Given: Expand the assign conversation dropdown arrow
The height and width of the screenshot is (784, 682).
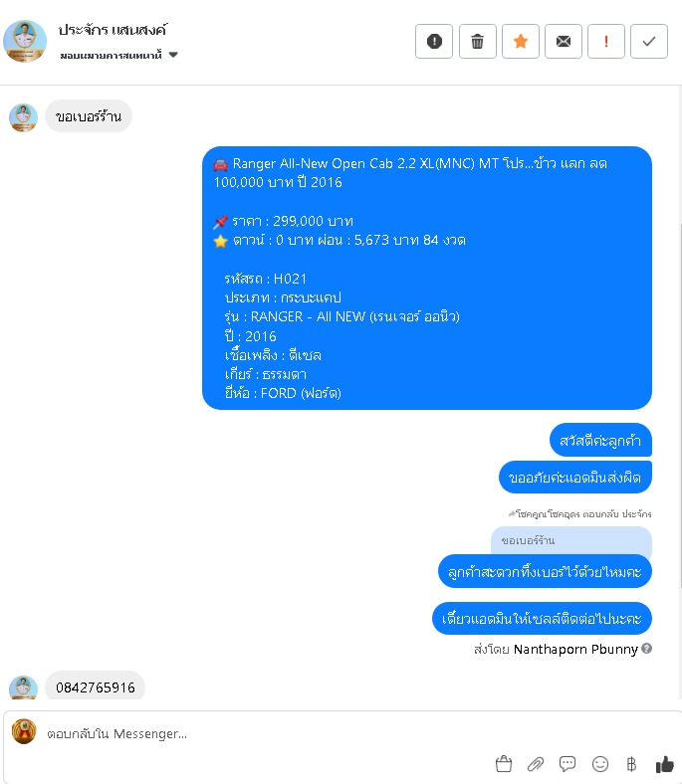Looking at the screenshot, I should click(173, 55).
